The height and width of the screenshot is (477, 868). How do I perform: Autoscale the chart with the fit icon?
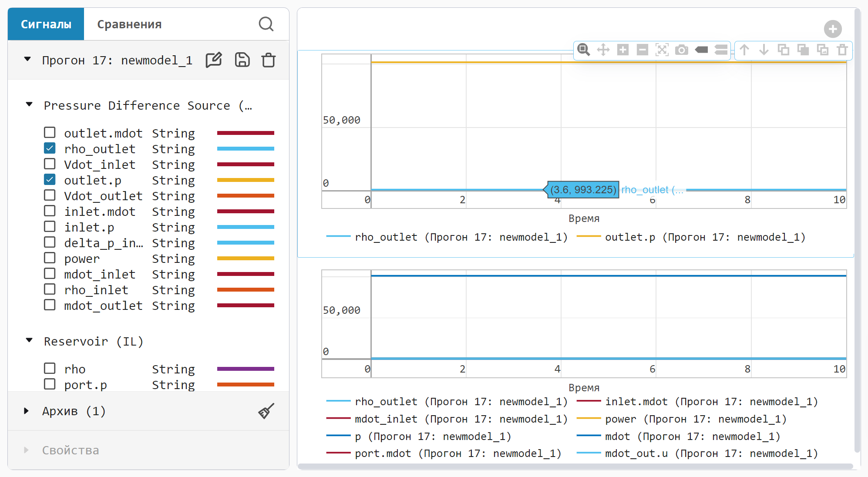coord(662,50)
